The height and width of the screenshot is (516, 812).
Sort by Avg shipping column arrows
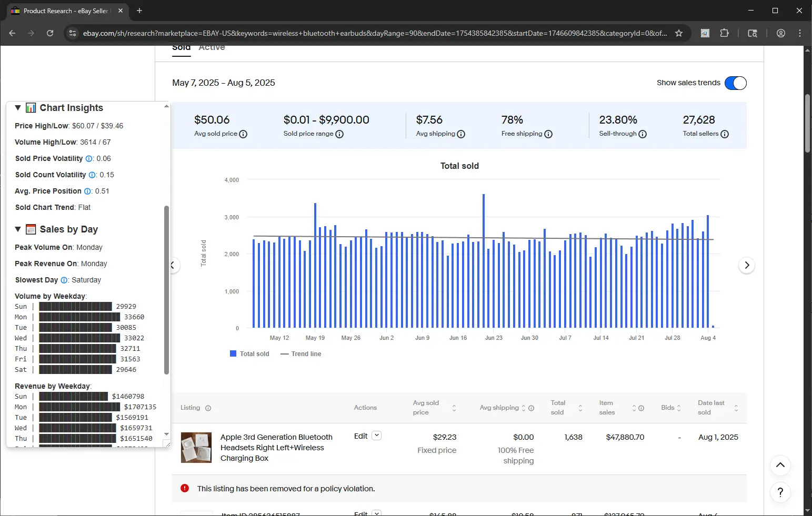click(x=524, y=408)
